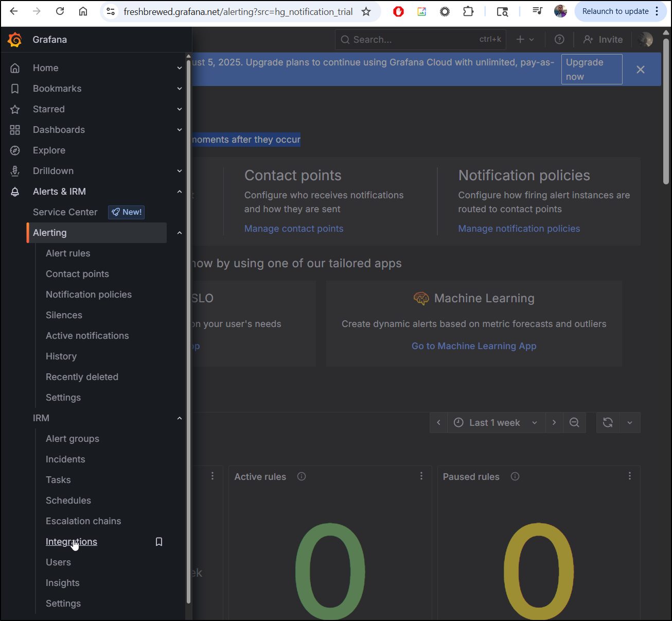Click the Grafana logo icon
This screenshot has width=672, height=621.
click(15, 40)
